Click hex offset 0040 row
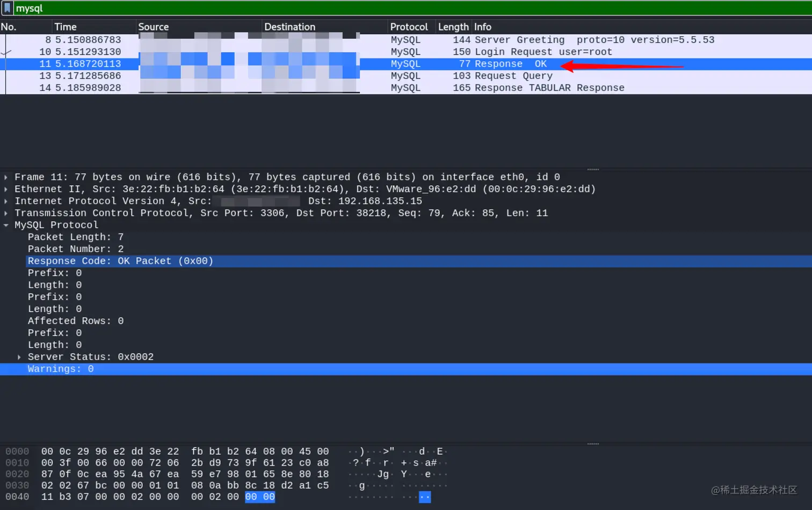Viewport: 812px width, 510px height. [17, 497]
